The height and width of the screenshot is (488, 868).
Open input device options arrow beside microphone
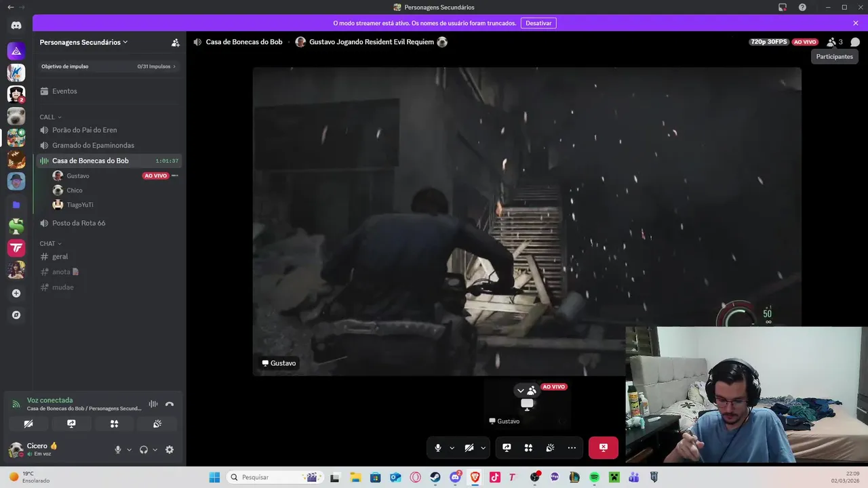point(129,450)
